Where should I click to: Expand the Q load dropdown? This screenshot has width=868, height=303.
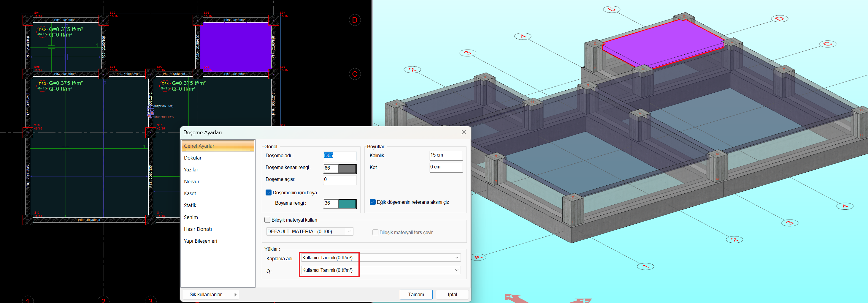[x=456, y=270]
